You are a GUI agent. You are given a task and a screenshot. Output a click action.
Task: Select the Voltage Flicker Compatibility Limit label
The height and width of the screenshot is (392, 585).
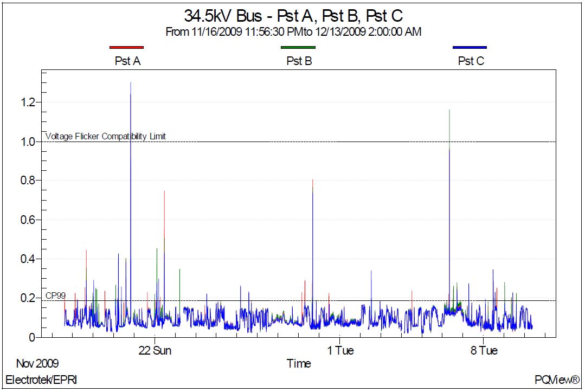click(106, 137)
